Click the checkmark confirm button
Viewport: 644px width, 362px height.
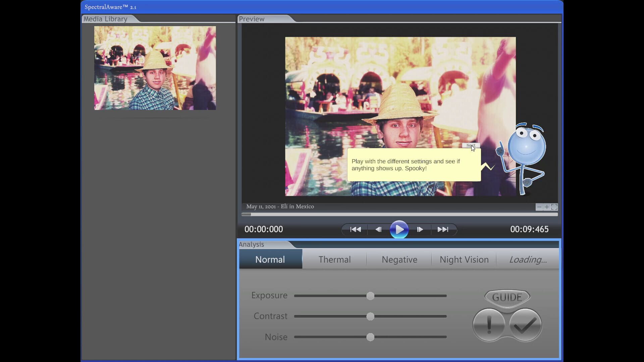pos(525,324)
